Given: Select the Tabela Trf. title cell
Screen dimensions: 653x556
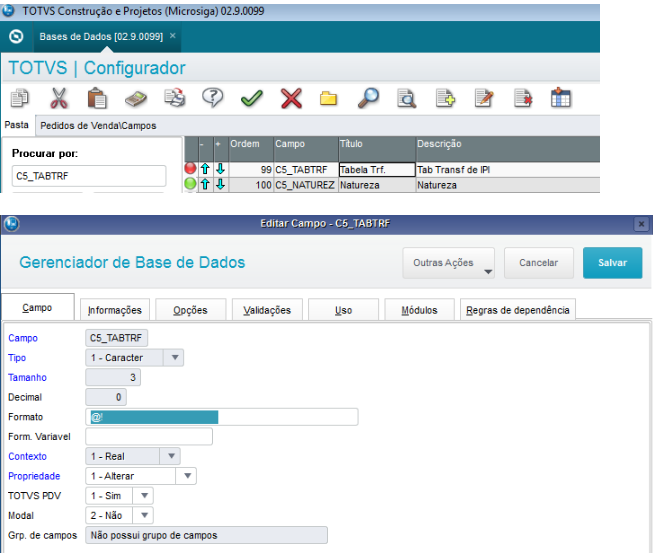Looking at the screenshot, I should click(x=377, y=170).
